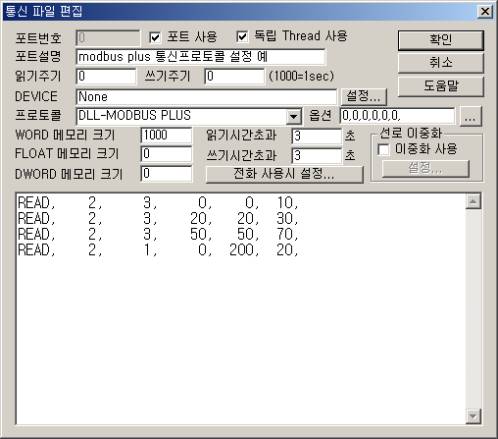The height and width of the screenshot is (439, 498).
Task: Click the 읽기주기 read period field
Action: click(x=106, y=76)
